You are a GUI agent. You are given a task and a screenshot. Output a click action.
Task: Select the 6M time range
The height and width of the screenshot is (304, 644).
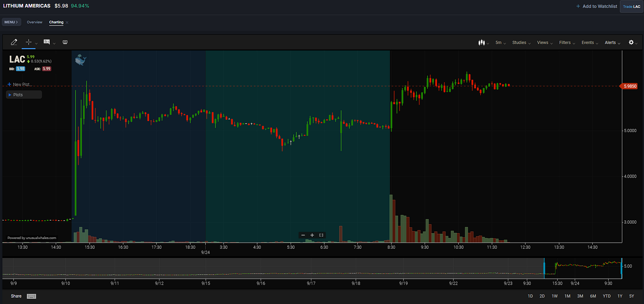tap(593, 296)
